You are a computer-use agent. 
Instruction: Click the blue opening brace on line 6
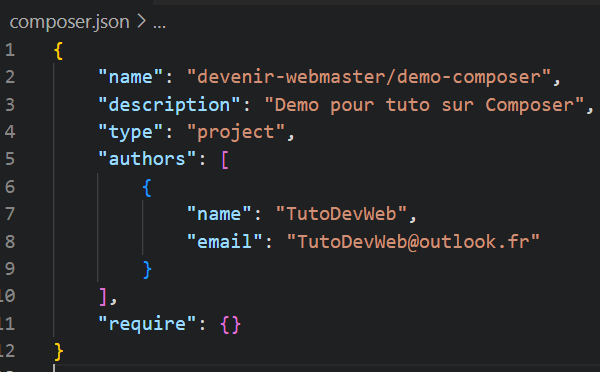pyautogui.click(x=147, y=188)
